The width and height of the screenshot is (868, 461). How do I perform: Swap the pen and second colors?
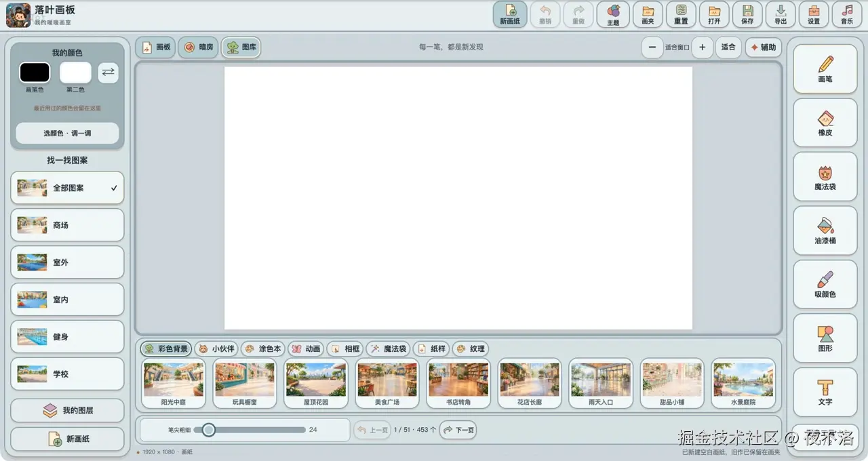coord(108,73)
